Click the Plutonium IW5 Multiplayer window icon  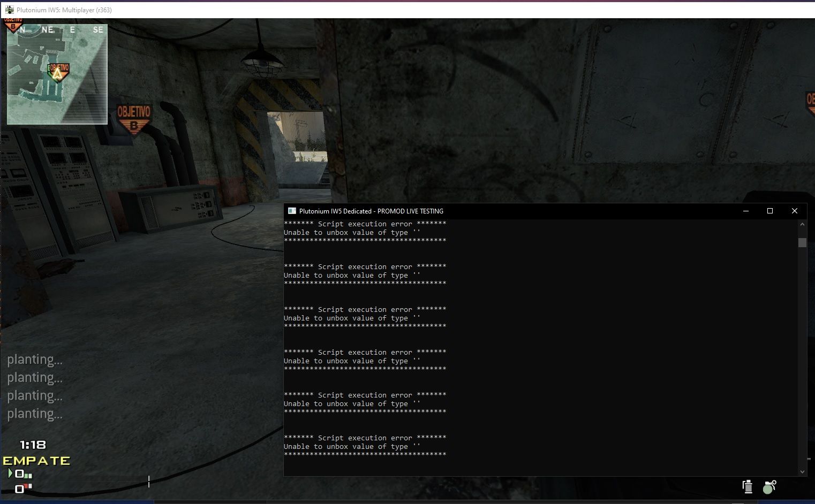9,10
